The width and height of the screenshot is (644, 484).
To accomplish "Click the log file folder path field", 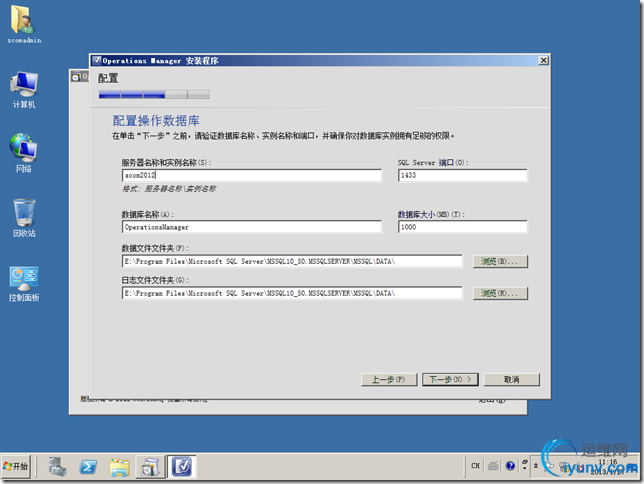I will (292, 293).
